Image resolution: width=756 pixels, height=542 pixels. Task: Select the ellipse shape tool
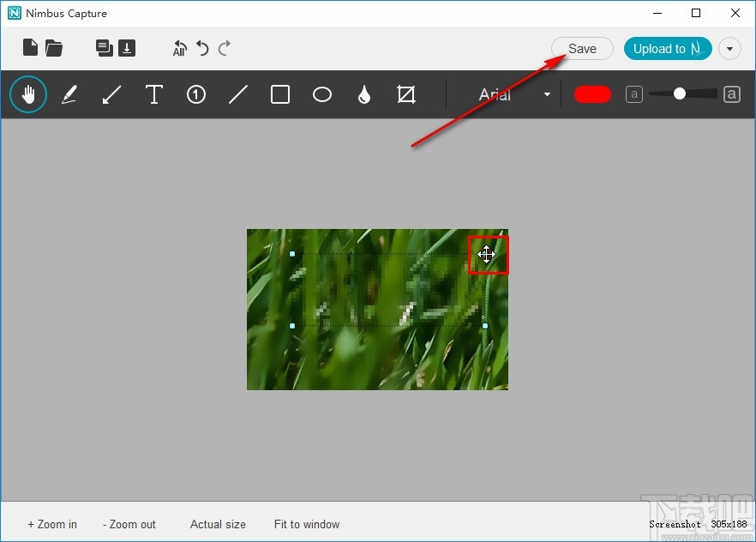(x=322, y=94)
